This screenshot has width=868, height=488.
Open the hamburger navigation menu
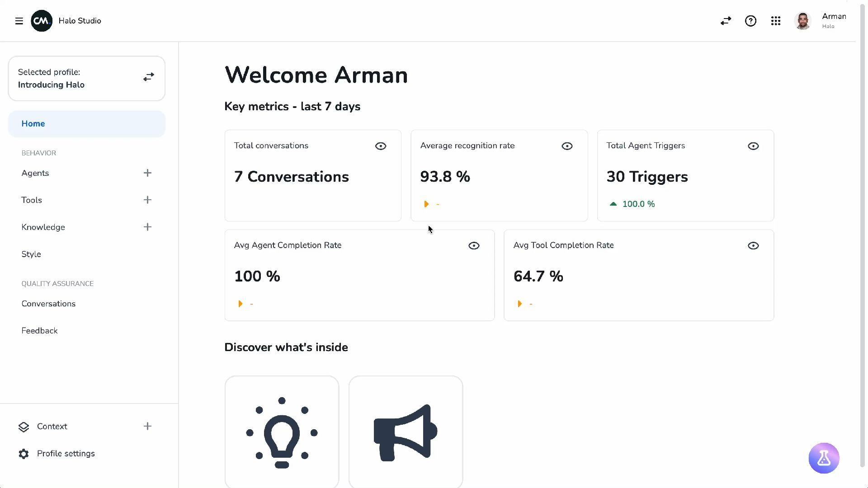(x=19, y=21)
